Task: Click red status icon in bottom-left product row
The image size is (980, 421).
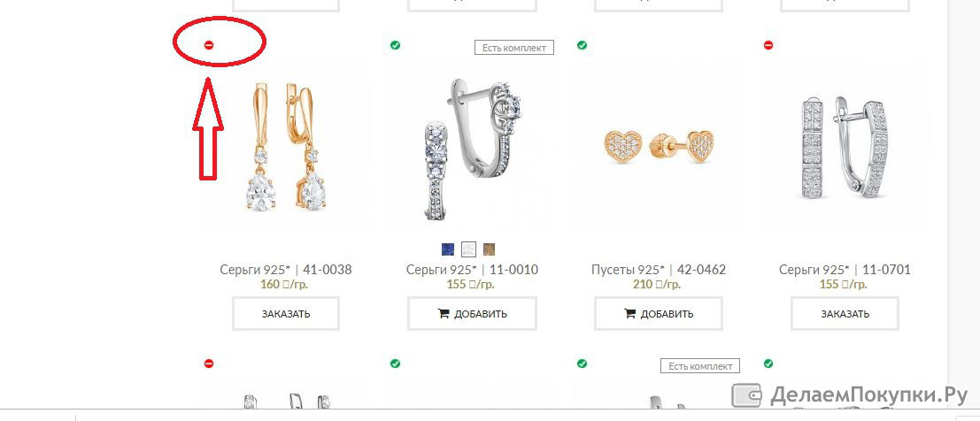Action: (x=210, y=364)
